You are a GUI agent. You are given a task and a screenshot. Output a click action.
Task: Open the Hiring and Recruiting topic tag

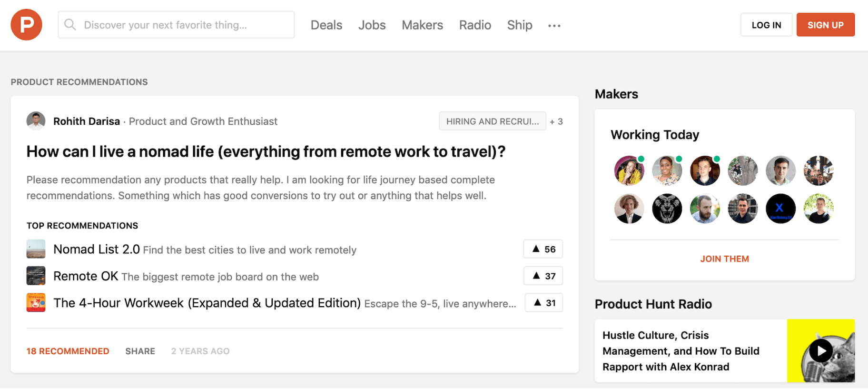492,121
